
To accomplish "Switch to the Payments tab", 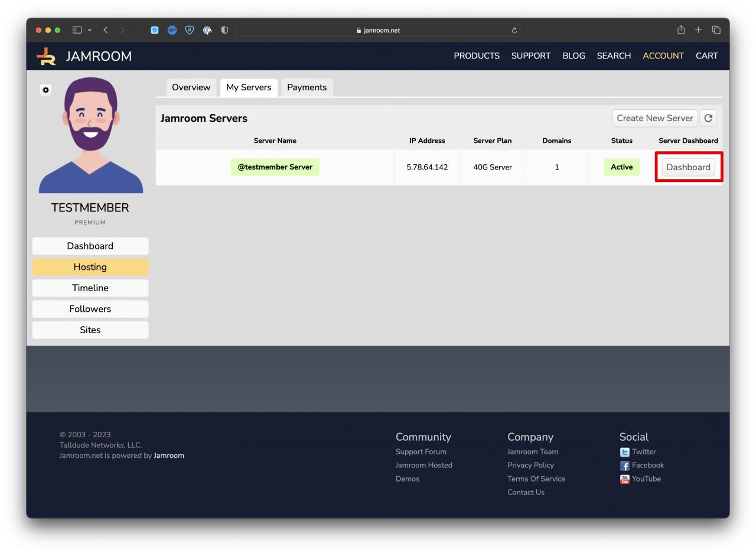I will (x=307, y=87).
